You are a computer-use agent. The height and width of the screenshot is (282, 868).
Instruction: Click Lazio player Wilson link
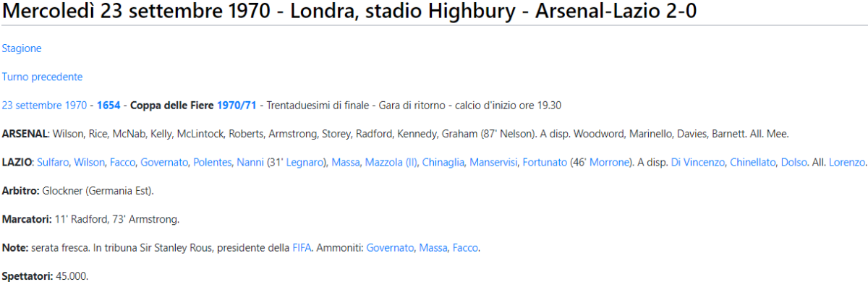tap(89, 162)
